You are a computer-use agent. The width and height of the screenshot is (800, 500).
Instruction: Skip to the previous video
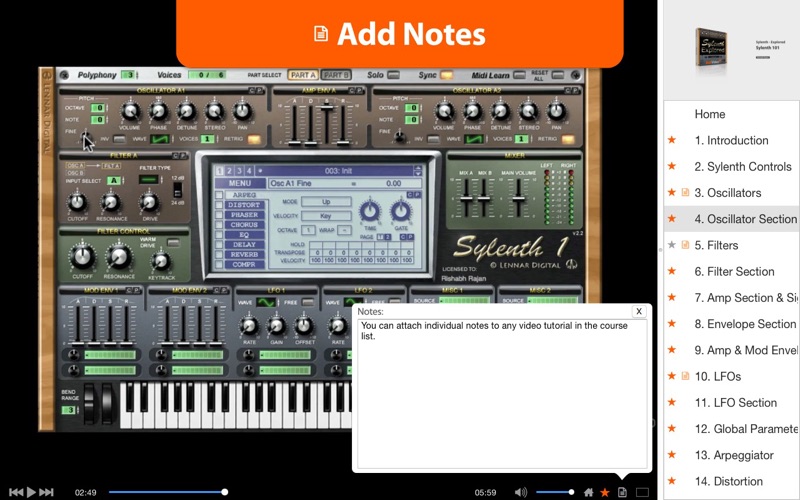(x=16, y=492)
